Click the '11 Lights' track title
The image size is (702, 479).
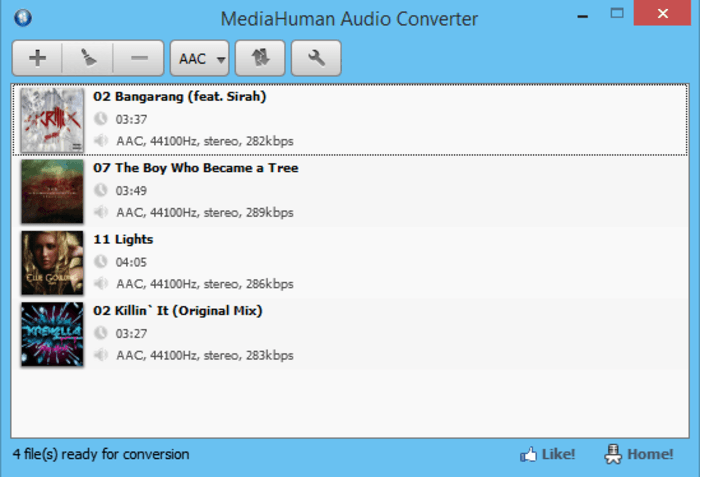pyautogui.click(x=123, y=240)
